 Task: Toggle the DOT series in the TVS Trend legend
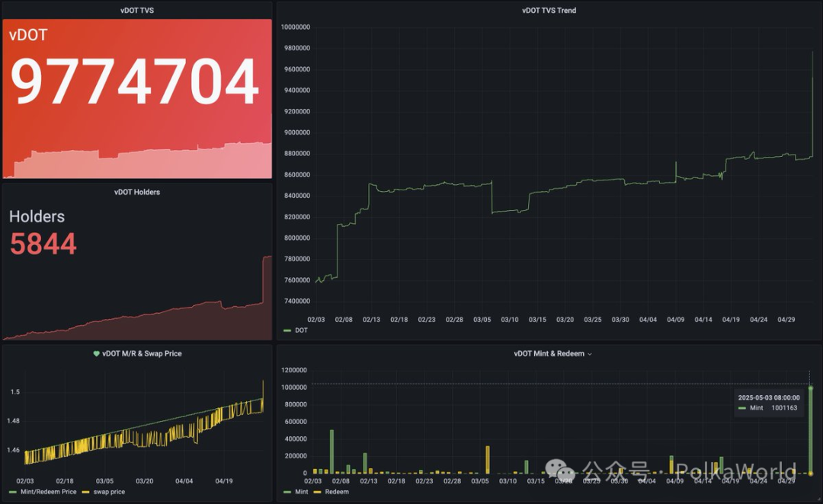coord(301,330)
